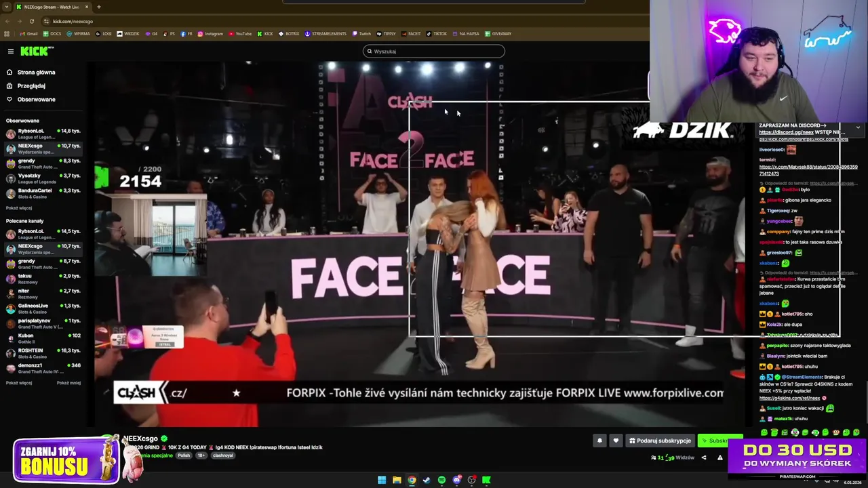The height and width of the screenshot is (488, 868).
Task: Open Gmail bookmark
Action: coord(29,34)
